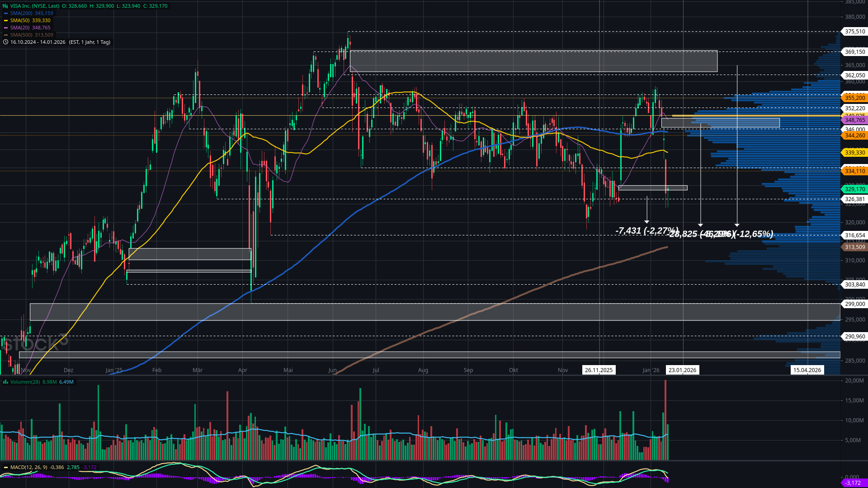Select the MACD(12, 26, 9) indicator label

click(28, 467)
